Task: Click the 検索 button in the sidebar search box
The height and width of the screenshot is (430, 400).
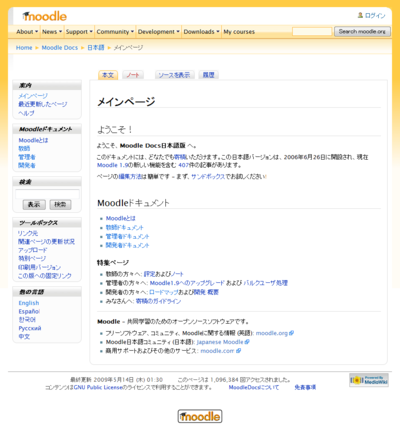Action: (x=60, y=204)
